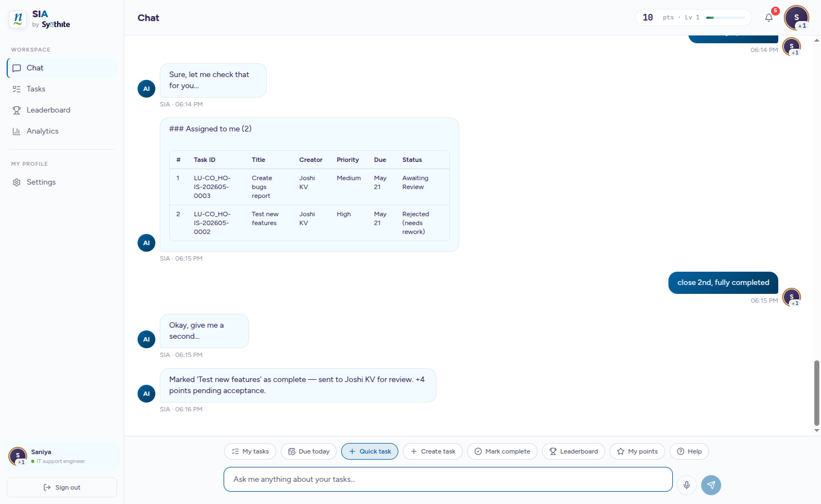Focus the 'Ask me anything' message input
This screenshot has width=821, height=504.
coord(448,479)
